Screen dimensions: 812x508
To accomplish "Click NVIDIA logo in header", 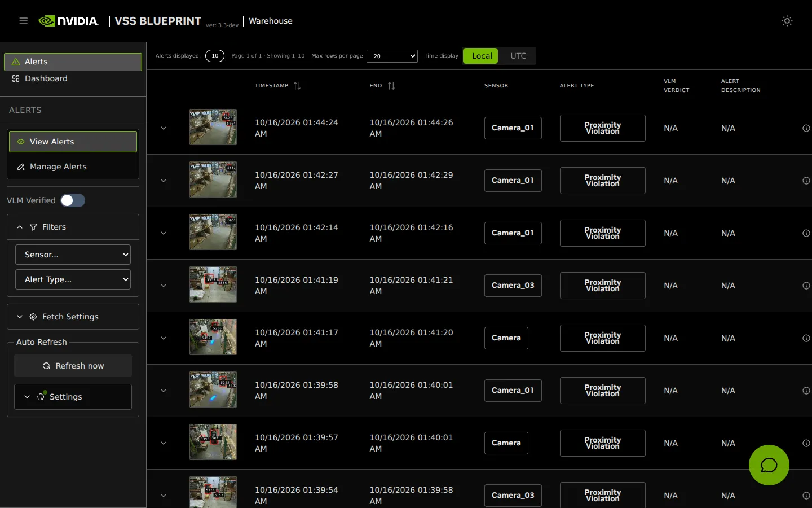I will [x=69, y=21].
